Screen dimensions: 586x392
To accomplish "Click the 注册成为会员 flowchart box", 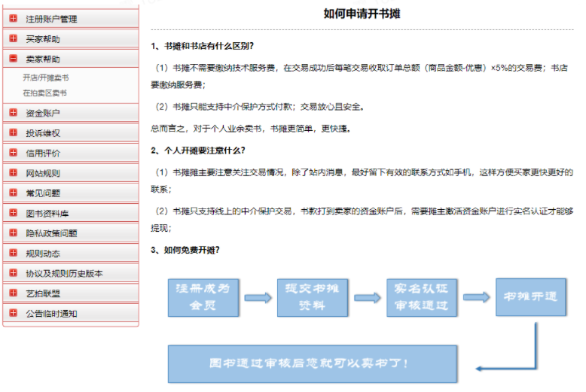I will 203,297.
